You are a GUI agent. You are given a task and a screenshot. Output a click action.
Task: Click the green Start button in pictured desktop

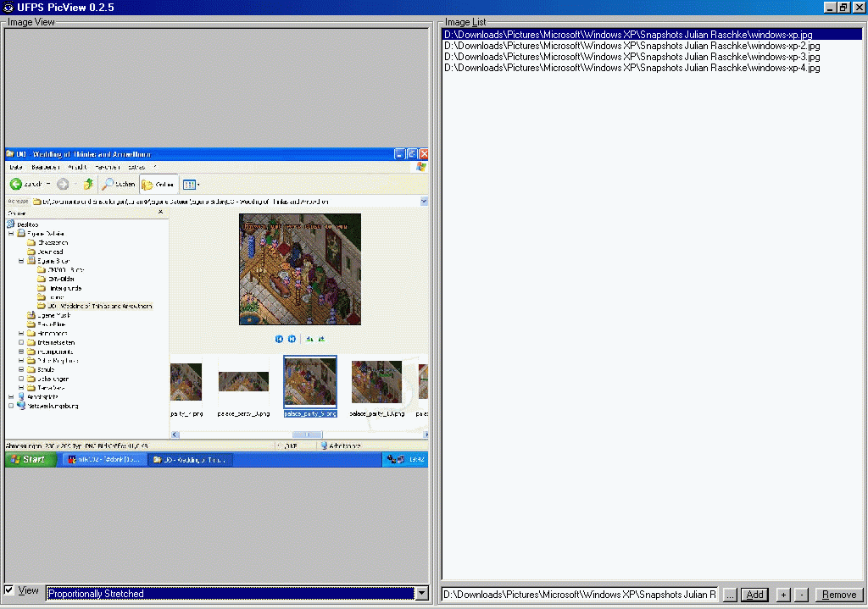click(31, 459)
